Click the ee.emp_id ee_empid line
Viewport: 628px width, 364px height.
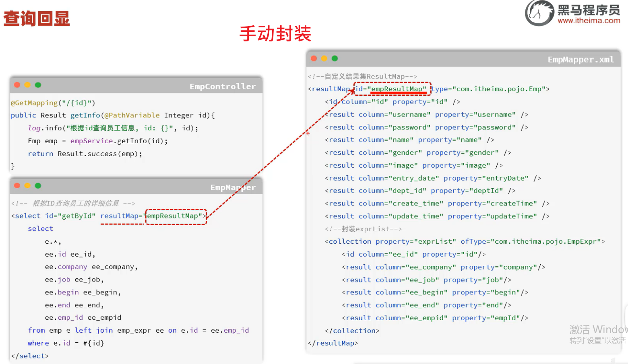coord(83,318)
